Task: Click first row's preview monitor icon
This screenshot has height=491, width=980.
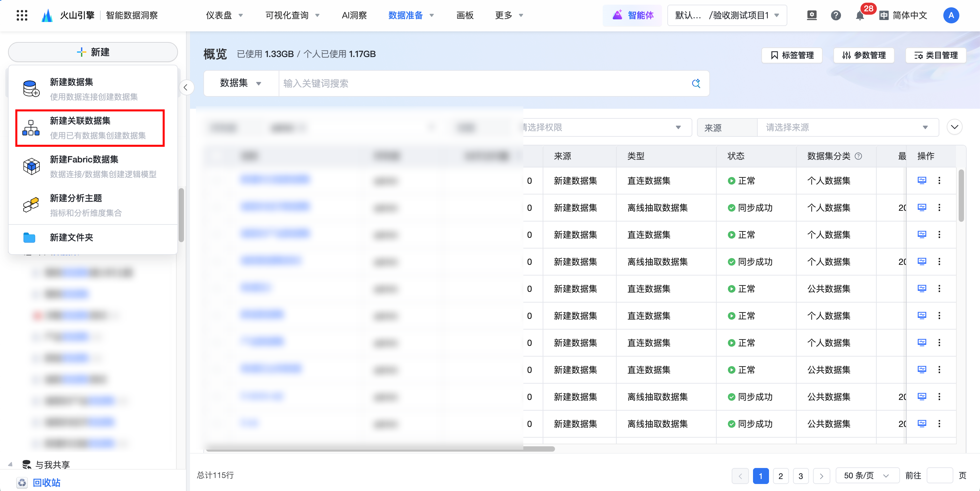Action: point(922,180)
